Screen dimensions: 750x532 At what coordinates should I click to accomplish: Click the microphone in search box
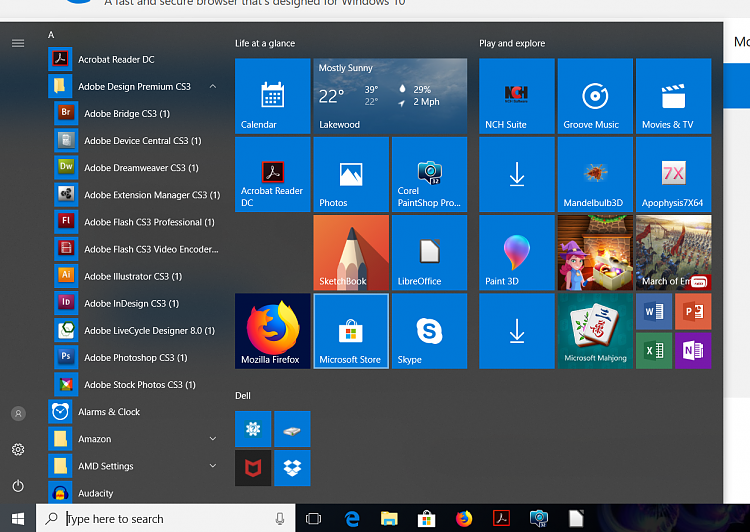[280, 519]
